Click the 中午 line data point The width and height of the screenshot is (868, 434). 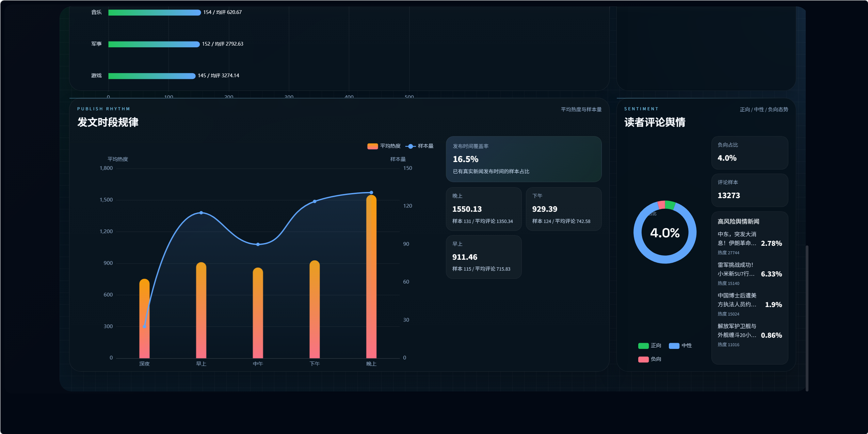point(258,244)
